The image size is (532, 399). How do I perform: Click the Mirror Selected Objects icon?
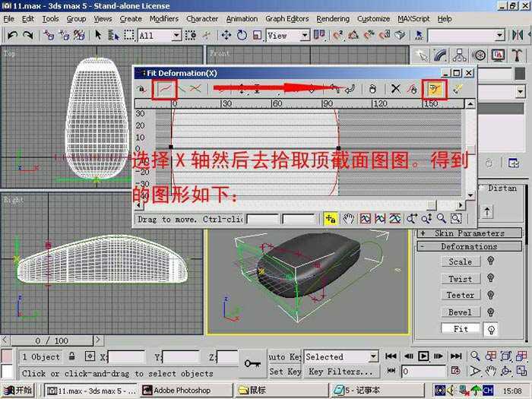click(518, 35)
